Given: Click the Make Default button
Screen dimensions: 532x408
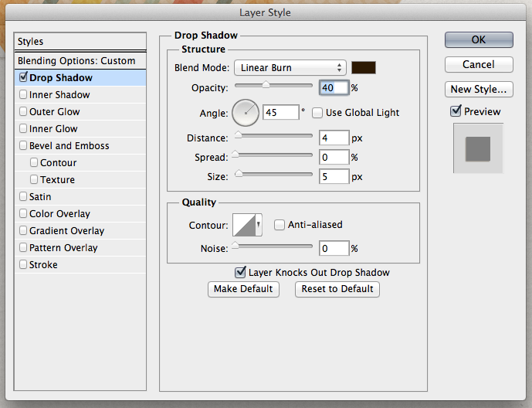Looking at the screenshot, I should click(x=243, y=289).
